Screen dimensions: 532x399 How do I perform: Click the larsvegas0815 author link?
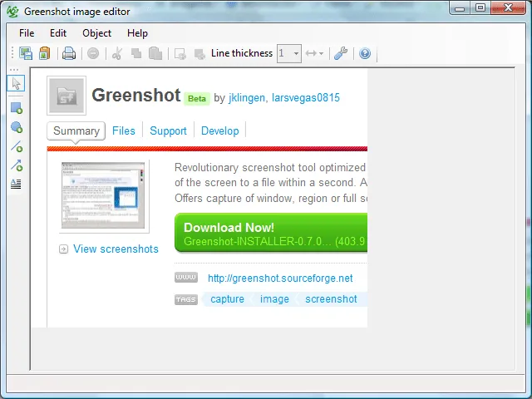pos(305,98)
